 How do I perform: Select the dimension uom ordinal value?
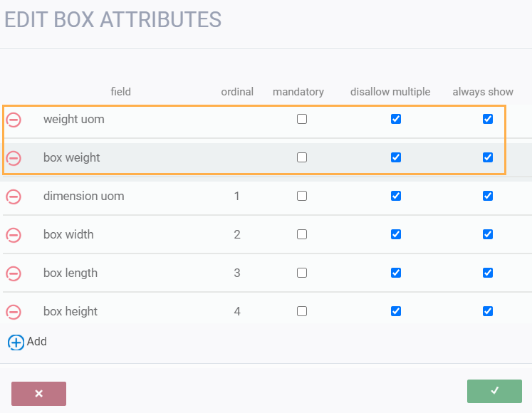click(237, 196)
